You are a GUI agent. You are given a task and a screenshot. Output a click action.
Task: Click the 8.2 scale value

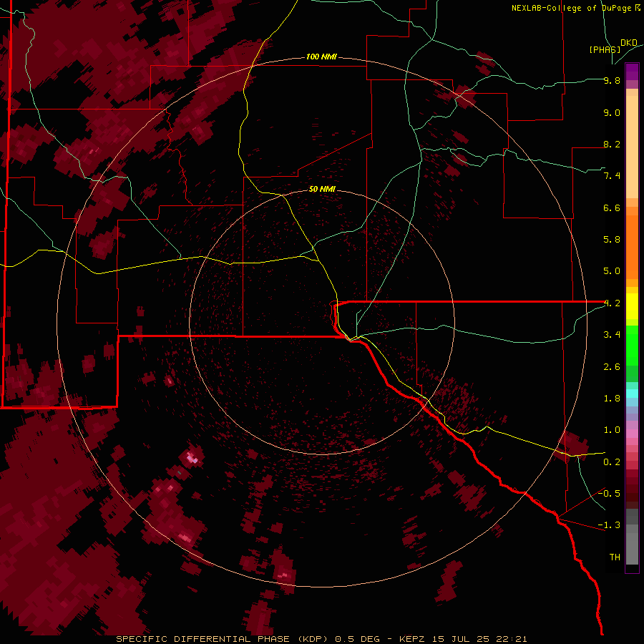coord(612,144)
